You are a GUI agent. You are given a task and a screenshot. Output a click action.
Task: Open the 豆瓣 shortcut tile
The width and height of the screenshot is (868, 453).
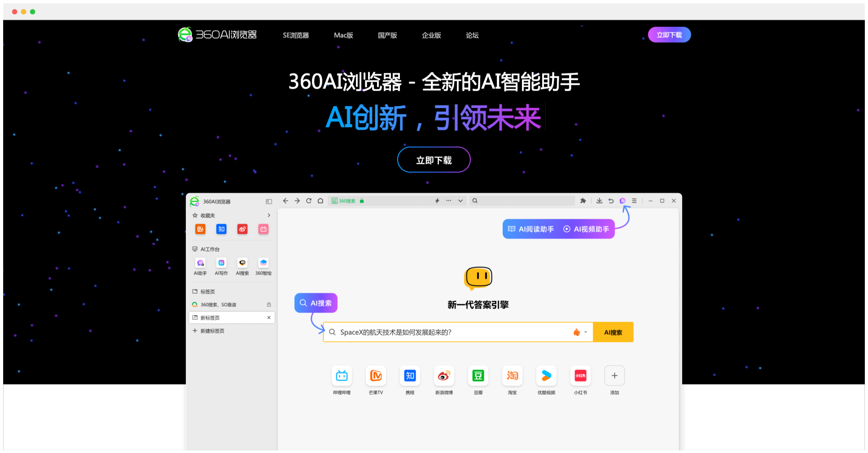[x=478, y=376]
